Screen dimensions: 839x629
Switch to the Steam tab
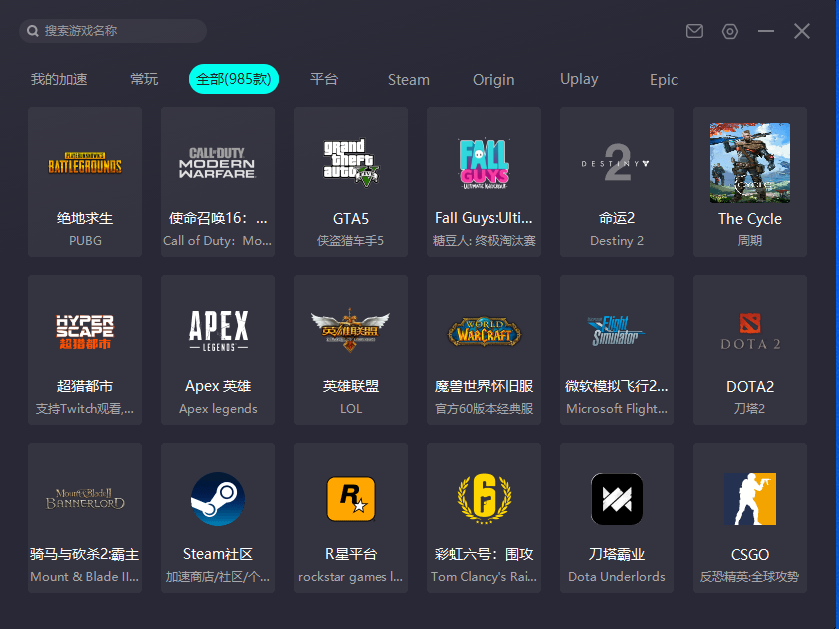click(409, 79)
